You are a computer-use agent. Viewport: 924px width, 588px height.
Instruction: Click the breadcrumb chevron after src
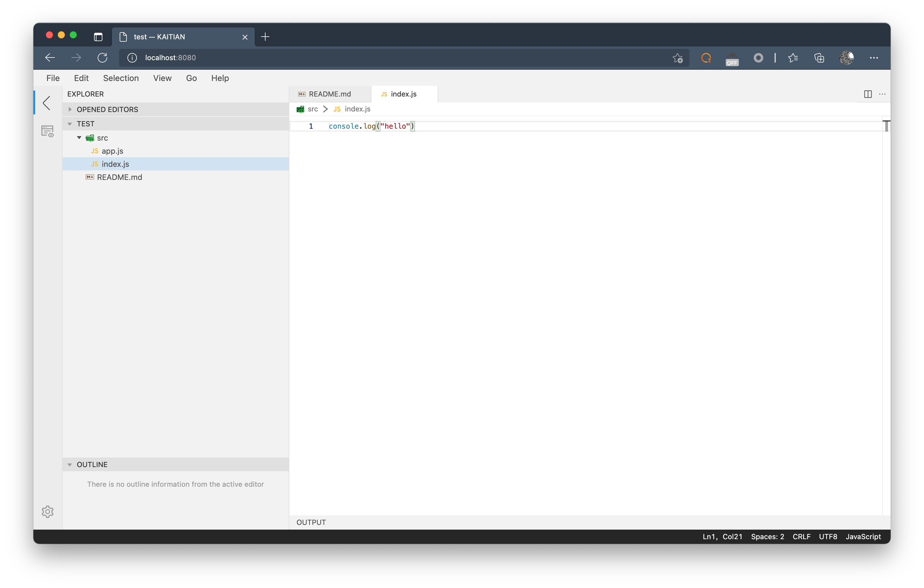(325, 109)
